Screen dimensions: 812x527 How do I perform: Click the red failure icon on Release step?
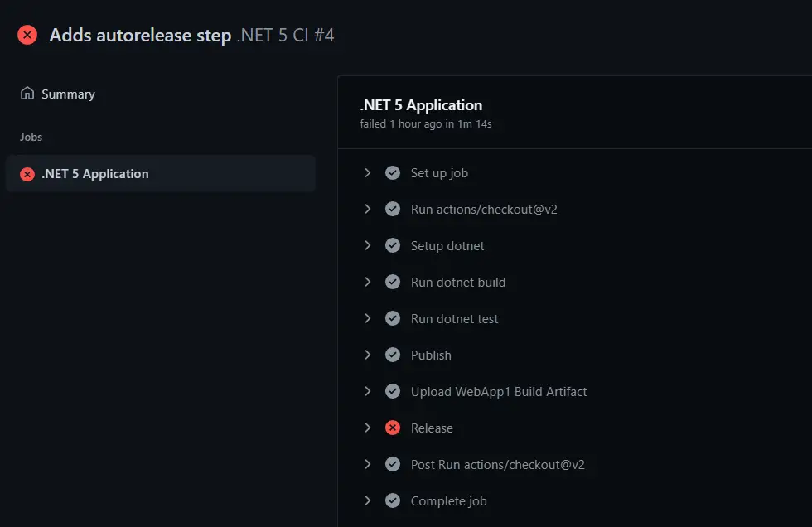tap(393, 428)
